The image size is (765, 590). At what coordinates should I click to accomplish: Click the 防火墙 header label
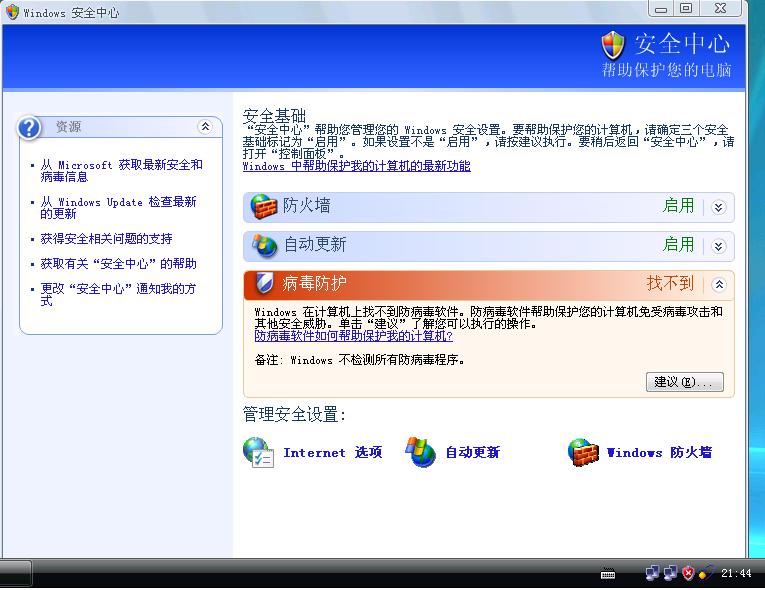click(306, 205)
